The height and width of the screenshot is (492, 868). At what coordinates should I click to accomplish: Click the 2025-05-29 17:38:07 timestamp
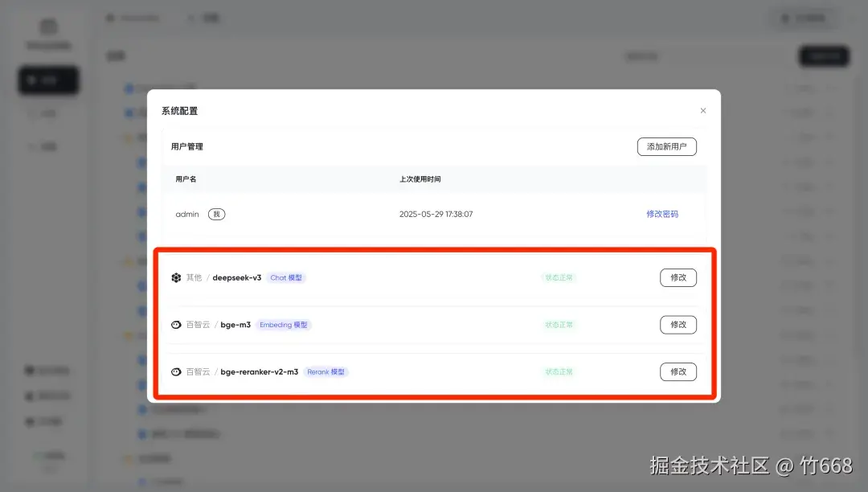pos(436,214)
